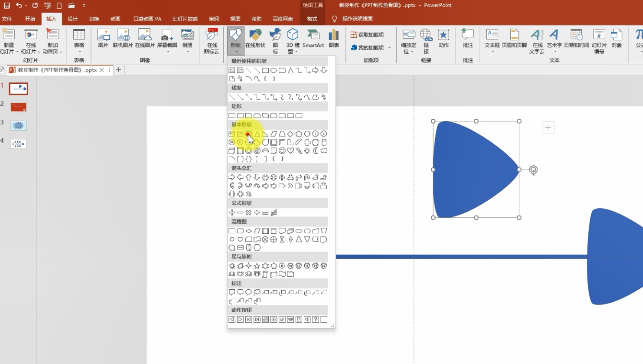This screenshot has height=364, width=643.
Task: Open the 在线图标云 icon library
Action: pyautogui.click(x=211, y=41)
